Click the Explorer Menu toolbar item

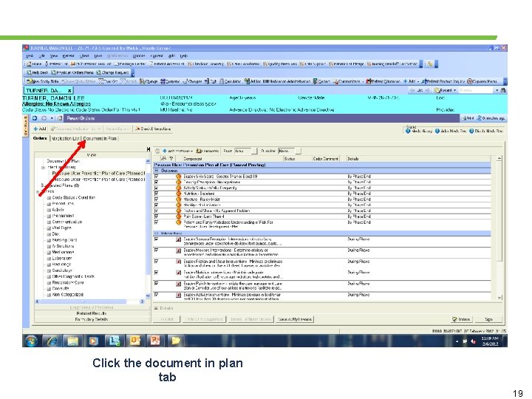tap(482, 81)
